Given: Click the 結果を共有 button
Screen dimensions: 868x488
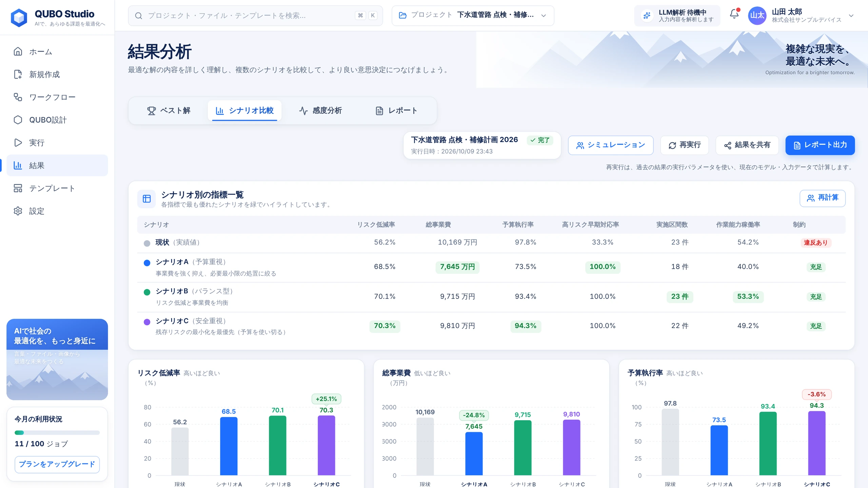Looking at the screenshot, I should pos(747,145).
